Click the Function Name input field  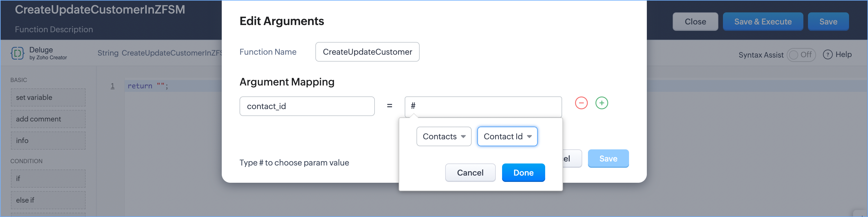[x=367, y=52]
